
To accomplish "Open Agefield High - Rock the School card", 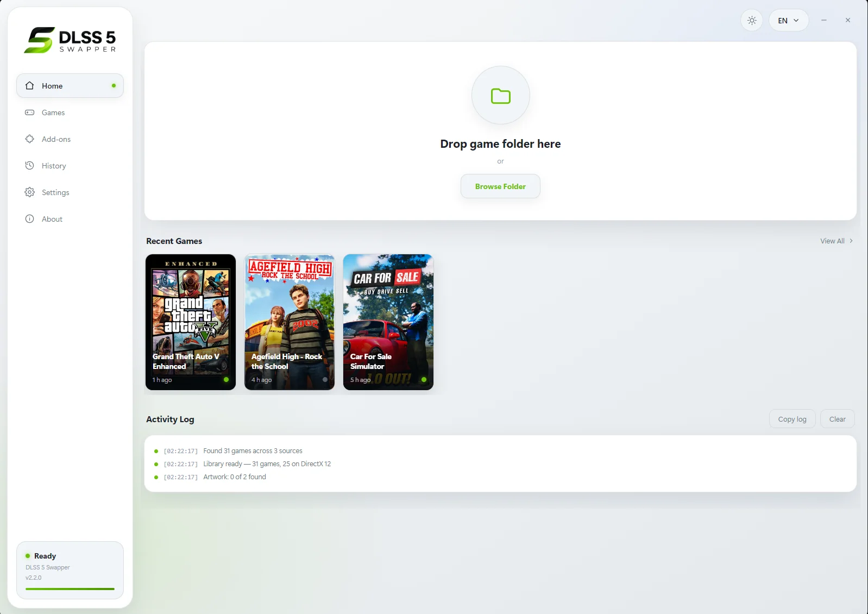I will tap(290, 322).
